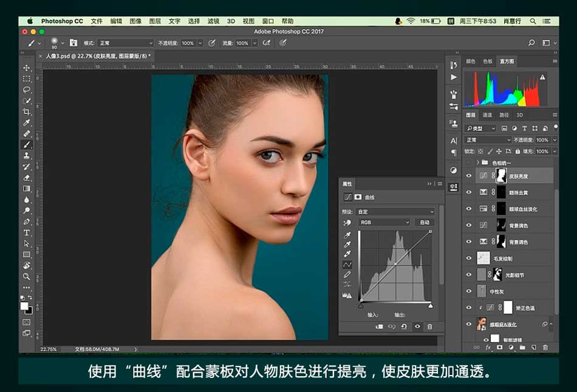The width and height of the screenshot is (577, 392).
Task: Open the 预设 preset dropdown in Curves
Action: click(x=396, y=212)
